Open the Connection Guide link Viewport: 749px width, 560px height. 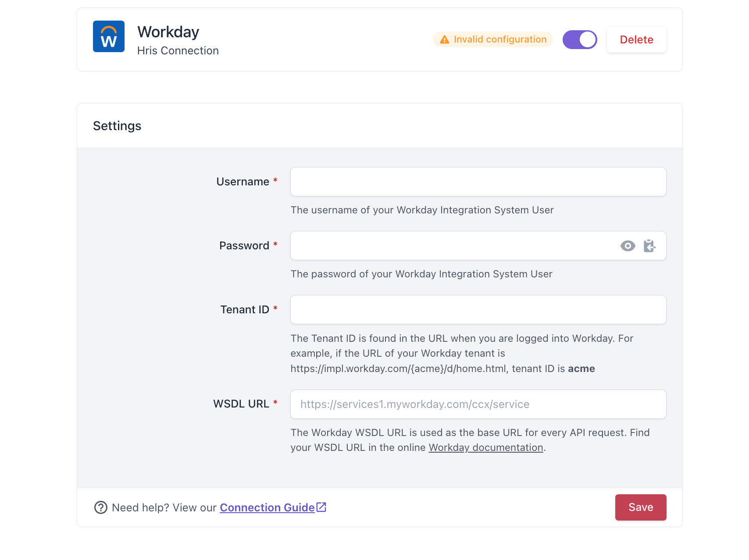coord(267,507)
